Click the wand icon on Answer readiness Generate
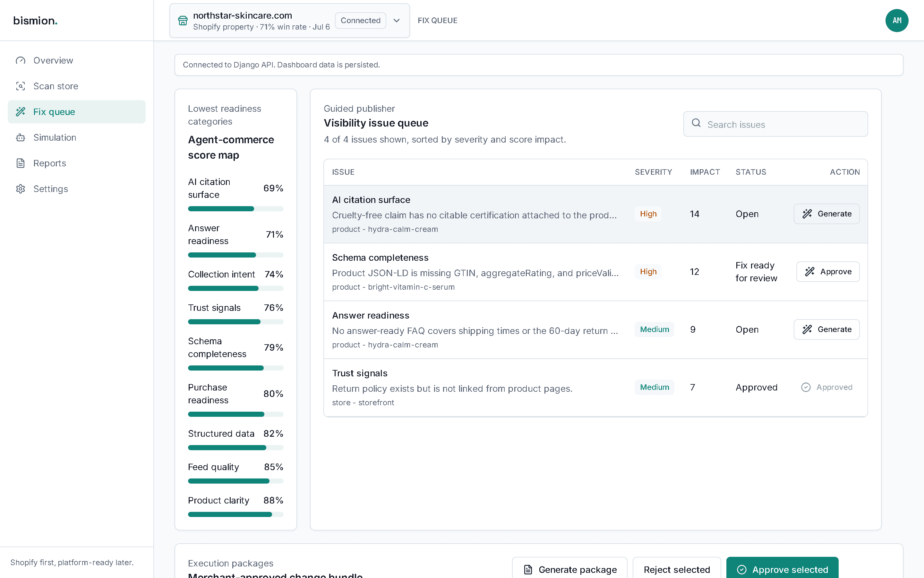The image size is (924, 578). tap(807, 329)
